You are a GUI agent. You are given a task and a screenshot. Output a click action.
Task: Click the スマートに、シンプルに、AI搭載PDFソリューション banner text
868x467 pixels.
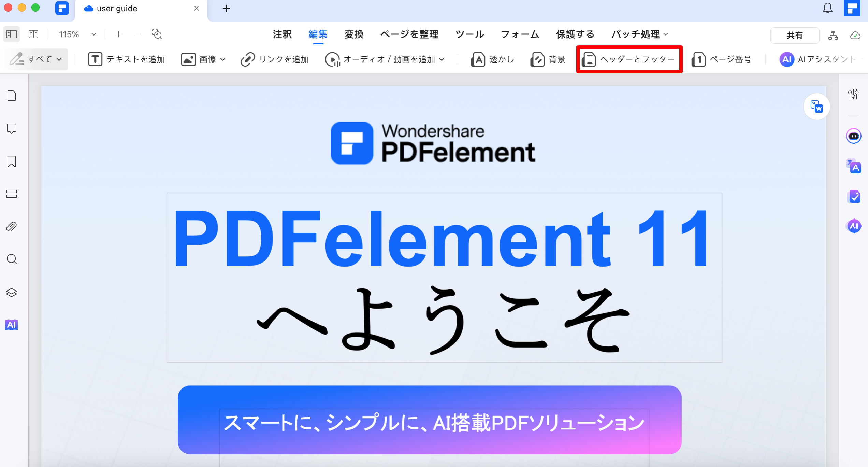point(434,423)
